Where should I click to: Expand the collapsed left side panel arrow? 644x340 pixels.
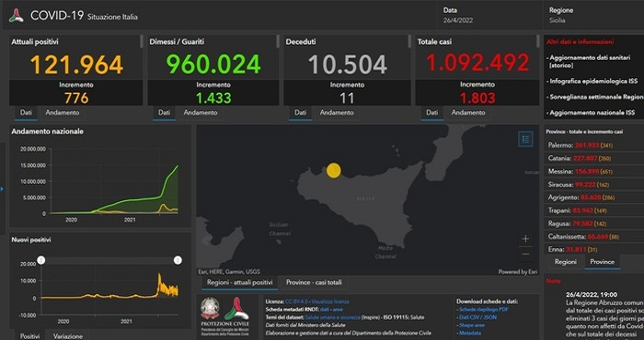[x=2, y=189]
